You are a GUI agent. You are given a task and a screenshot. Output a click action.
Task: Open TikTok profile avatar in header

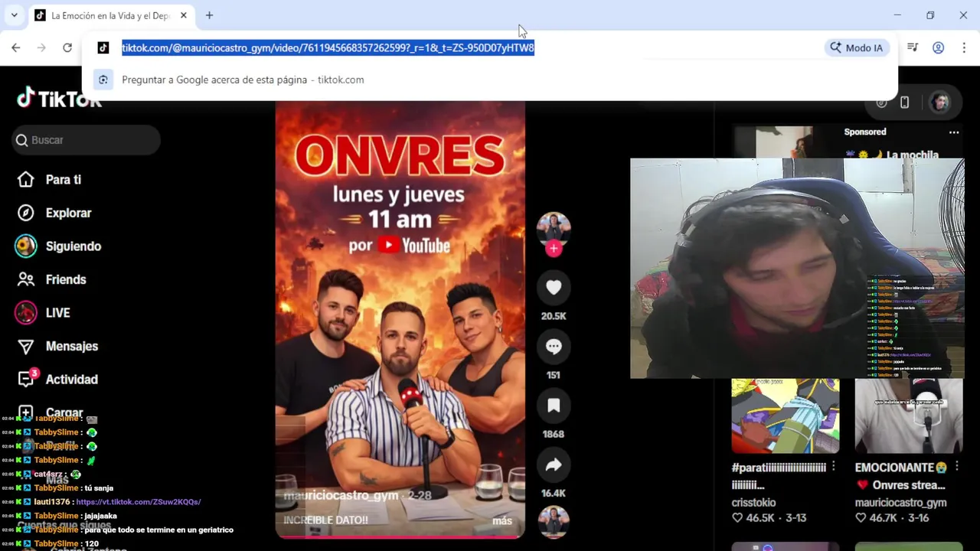[939, 103]
